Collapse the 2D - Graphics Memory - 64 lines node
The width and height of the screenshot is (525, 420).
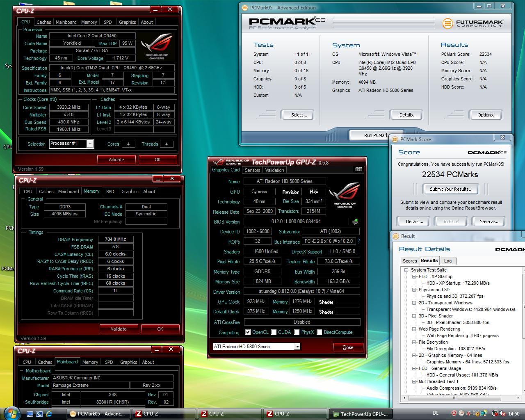(414, 355)
